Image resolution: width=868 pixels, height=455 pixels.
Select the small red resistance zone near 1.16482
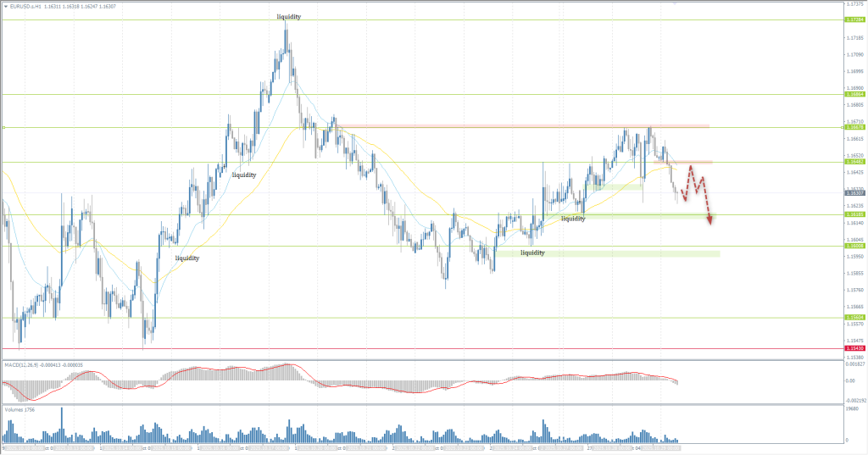pyautogui.click(x=689, y=162)
